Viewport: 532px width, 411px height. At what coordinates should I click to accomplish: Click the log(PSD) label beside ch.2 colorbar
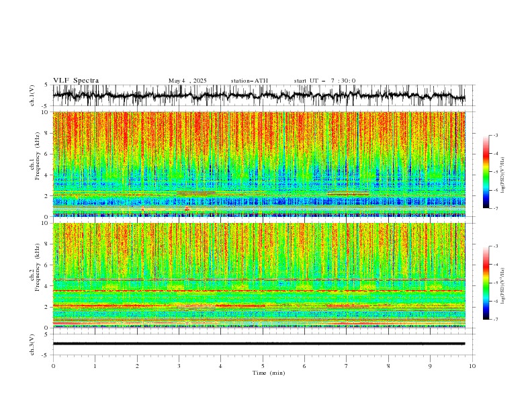click(503, 286)
